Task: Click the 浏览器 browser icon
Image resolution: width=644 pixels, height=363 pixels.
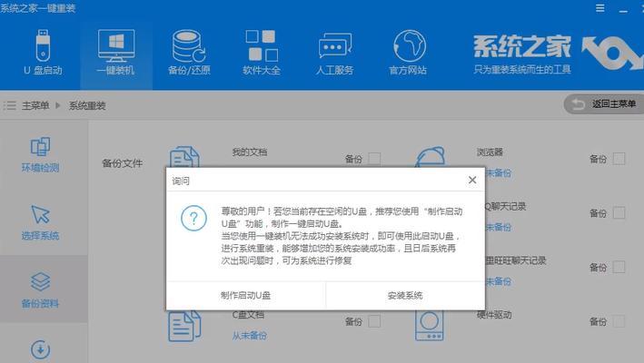Action: click(430, 157)
